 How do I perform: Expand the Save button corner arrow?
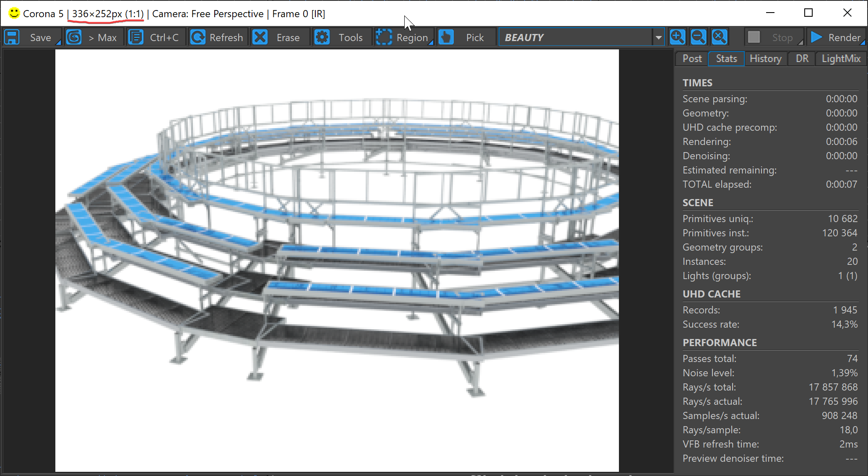coord(58,42)
